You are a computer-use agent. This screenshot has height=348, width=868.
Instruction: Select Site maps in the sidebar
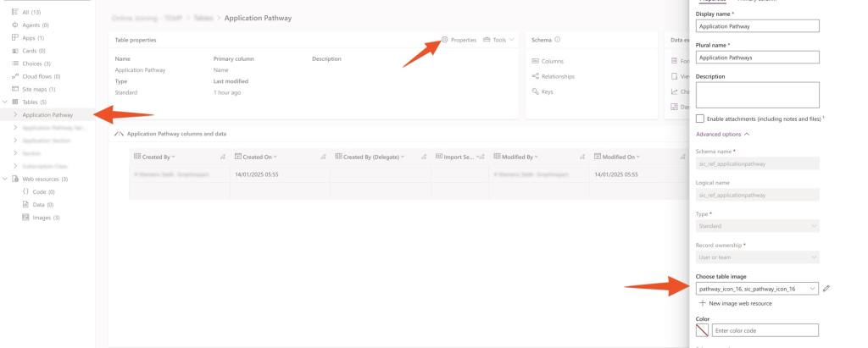pos(38,89)
